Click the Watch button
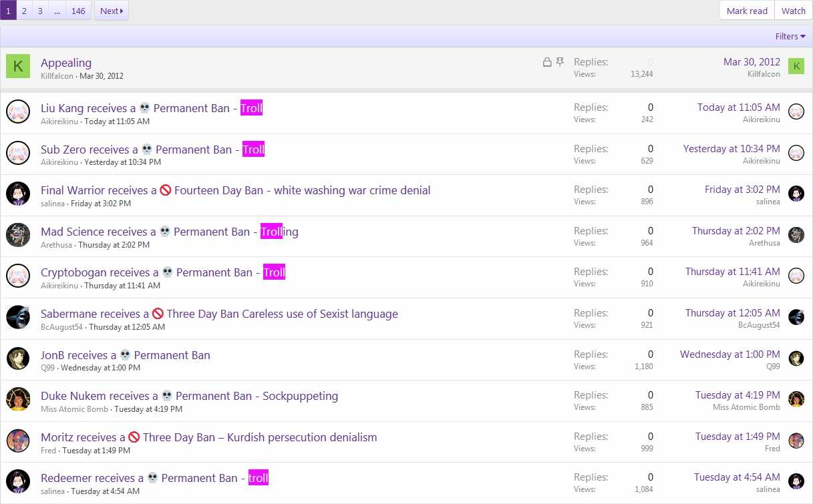 coord(794,11)
